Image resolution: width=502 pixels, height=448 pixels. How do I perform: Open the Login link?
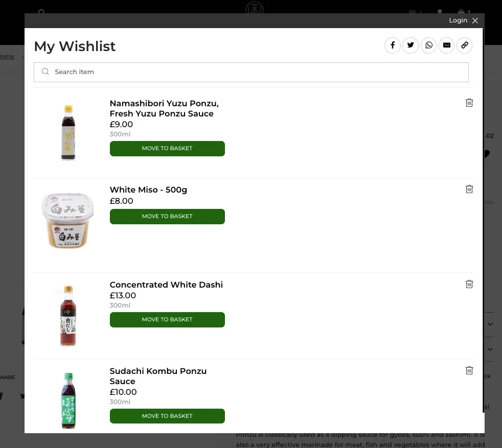(458, 20)
